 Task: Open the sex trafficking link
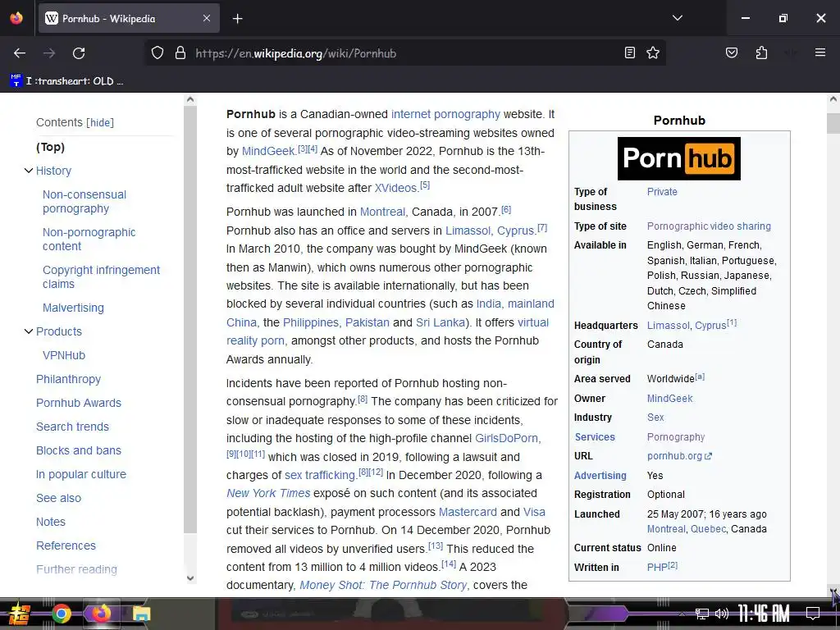pyautogui.click(x=320, y=475)
